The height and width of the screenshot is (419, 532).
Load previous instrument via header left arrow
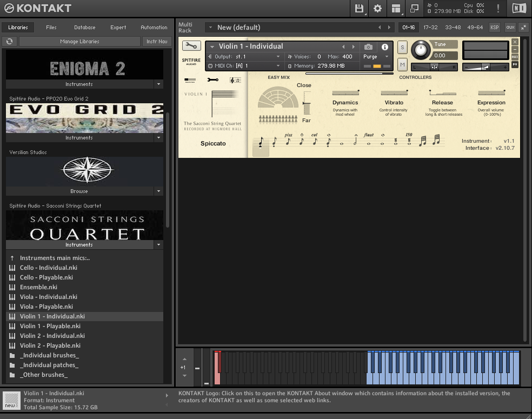(x=343, y=47)
